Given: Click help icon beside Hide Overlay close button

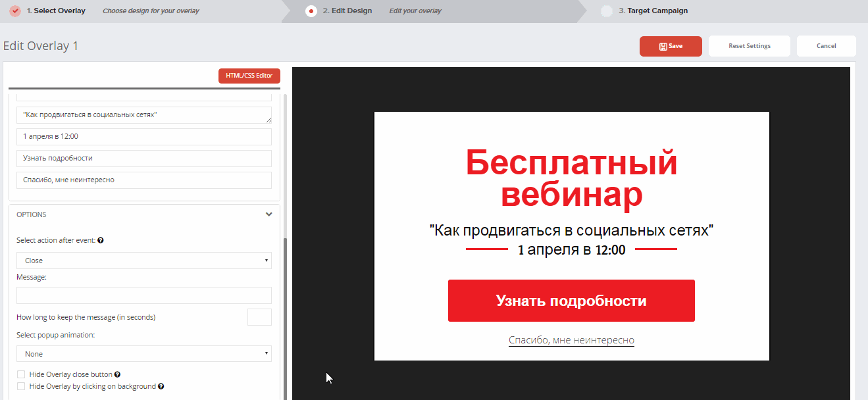Looking at the screenshot, I should click(x=117, y=374).
